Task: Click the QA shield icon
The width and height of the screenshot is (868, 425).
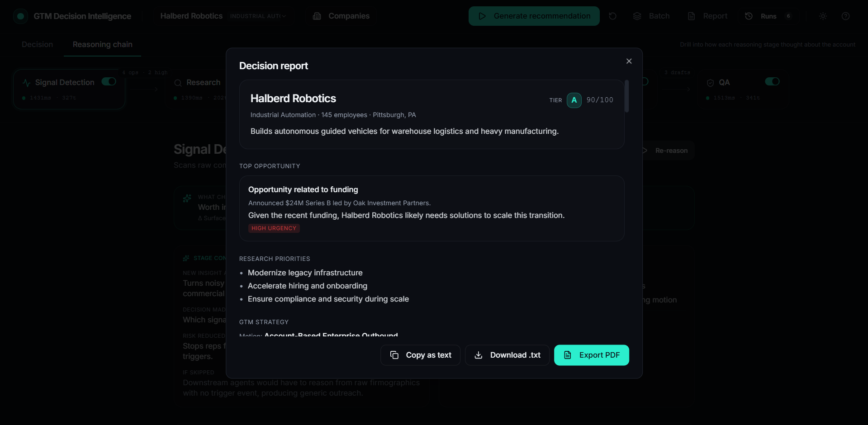Action: [710, 83]
